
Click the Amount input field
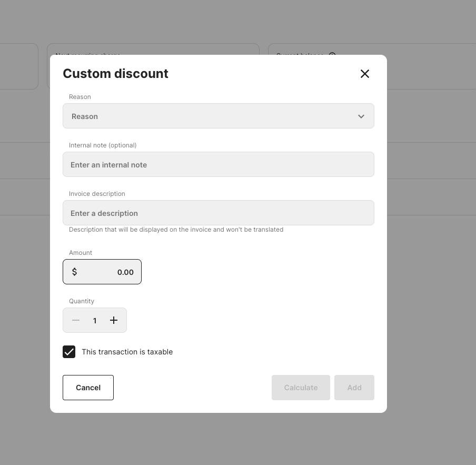coord(102,272)
